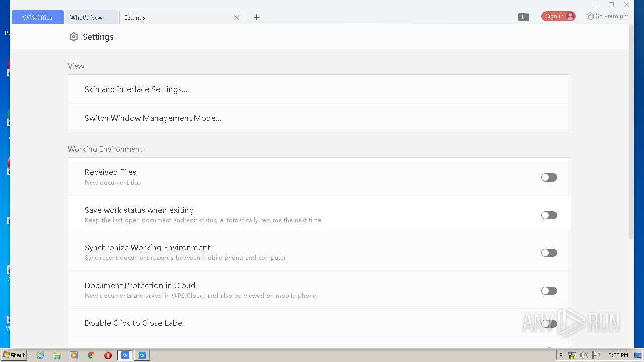Enable the Received Files toggle

coord(549,177)
